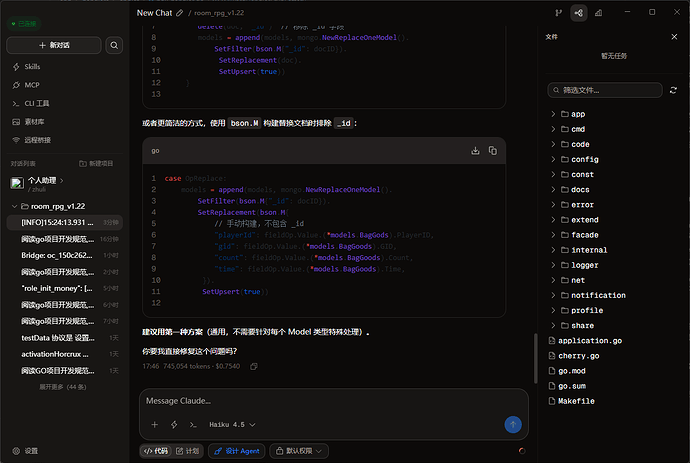Open the 默认权限 dropdown
The image size is (690, 463).
299,451
